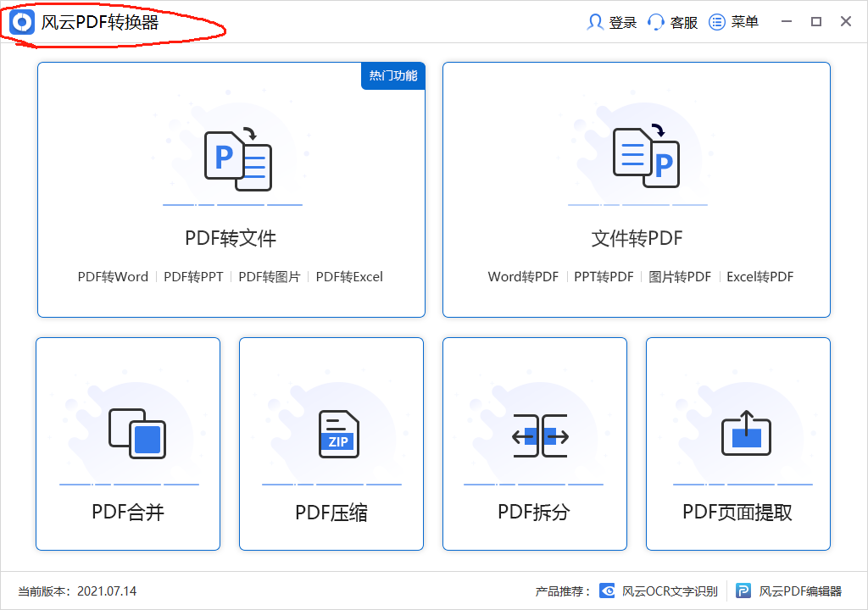Select the PDF合并 overlapping squares icon

click(137, 434)
